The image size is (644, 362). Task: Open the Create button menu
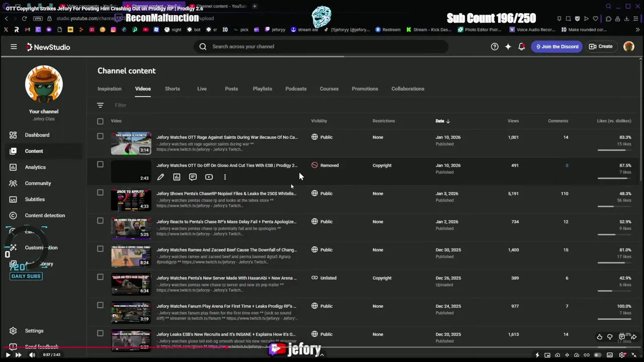tap(601, 46)
